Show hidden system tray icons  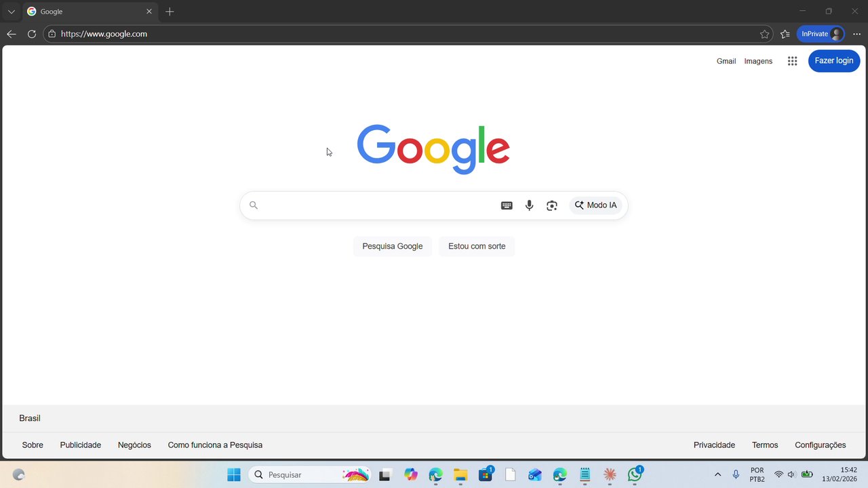point(717,474)
